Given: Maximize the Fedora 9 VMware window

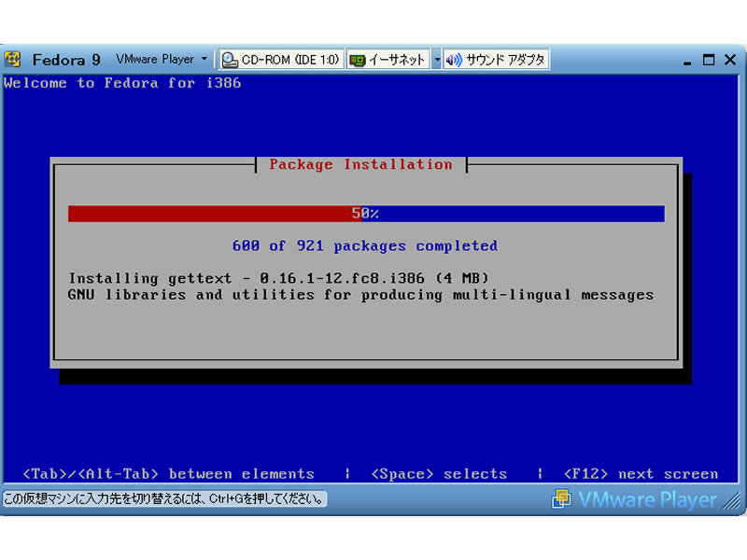Looking at the screenshot, I should click(x=708, y=60).
